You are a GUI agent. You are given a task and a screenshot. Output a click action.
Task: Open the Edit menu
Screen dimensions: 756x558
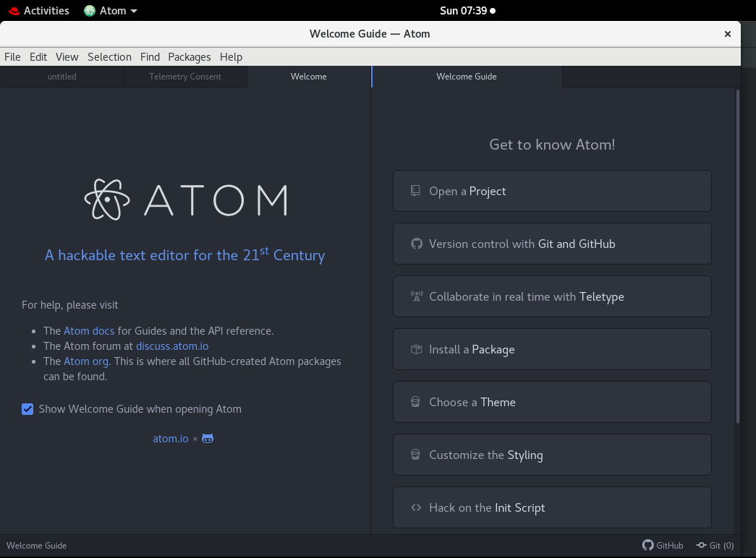click(x=38, y=57)
